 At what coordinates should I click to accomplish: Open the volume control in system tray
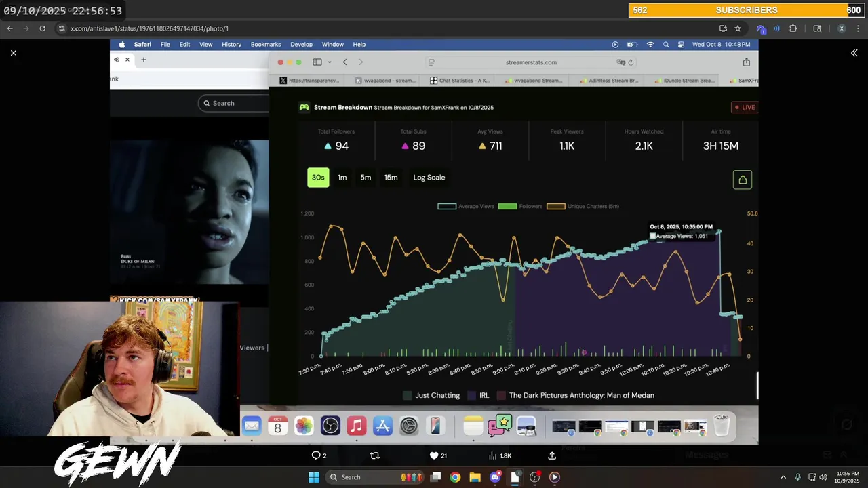click(824, 477)
